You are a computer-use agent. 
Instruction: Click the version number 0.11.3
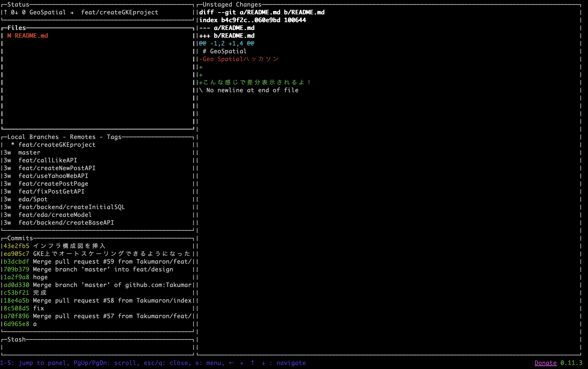coord(571,363)
